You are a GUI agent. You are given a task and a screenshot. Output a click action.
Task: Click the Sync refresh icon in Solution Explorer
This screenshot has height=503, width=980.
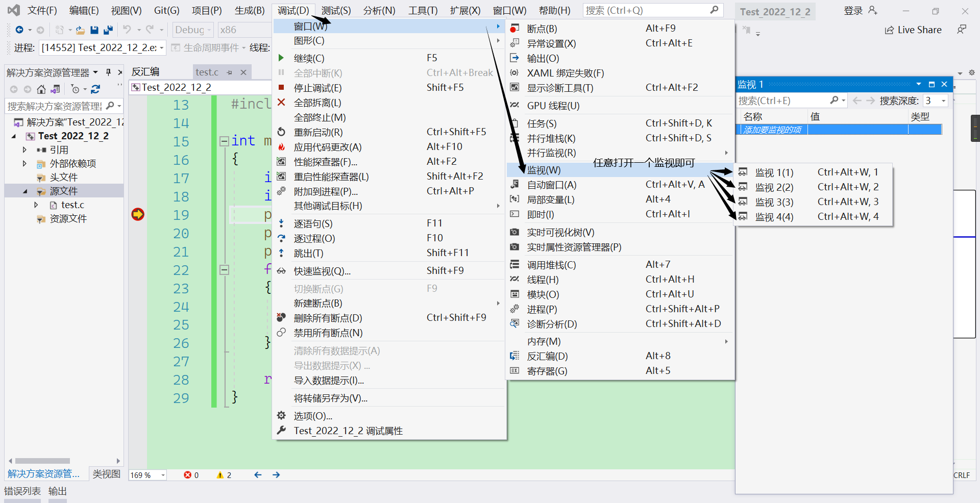point(95,89)
